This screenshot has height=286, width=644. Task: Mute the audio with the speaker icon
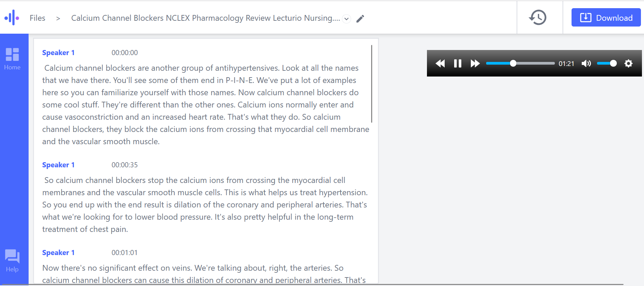(586, 64)
